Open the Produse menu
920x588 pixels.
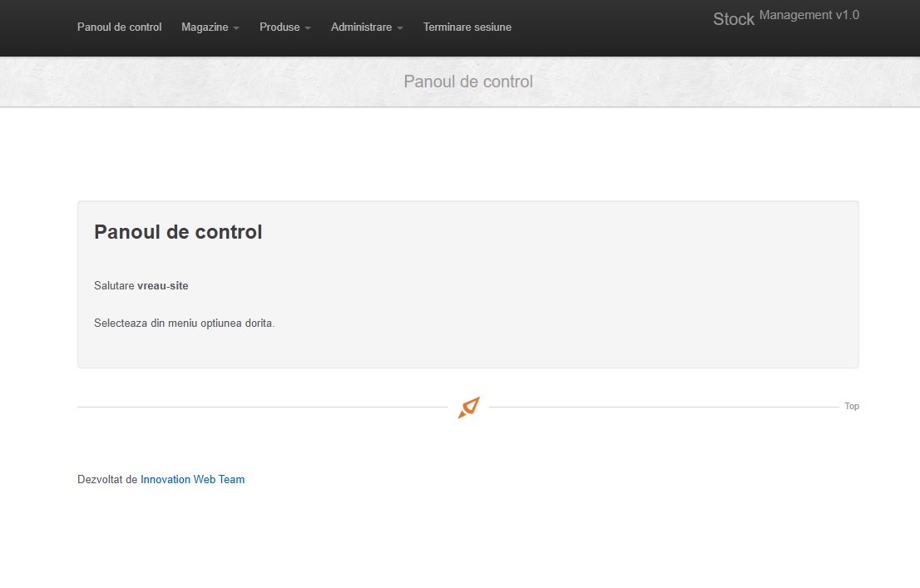pyautogui.click(x=279, y=27)
